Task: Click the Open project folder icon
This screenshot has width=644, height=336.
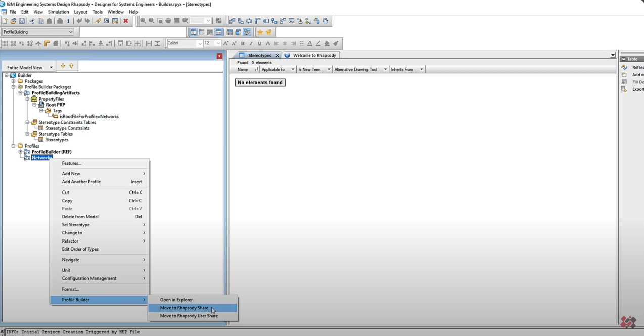Action: click(13, 21)
